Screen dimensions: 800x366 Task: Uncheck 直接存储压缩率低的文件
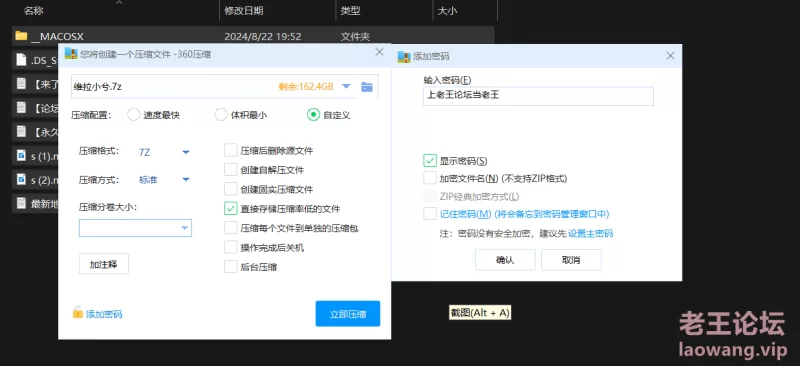(231, 209)
